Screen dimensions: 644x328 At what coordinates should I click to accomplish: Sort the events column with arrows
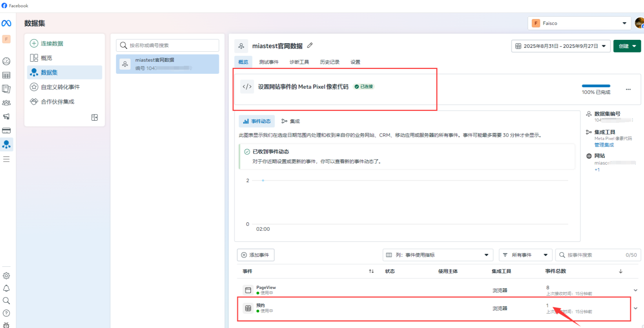371,271
